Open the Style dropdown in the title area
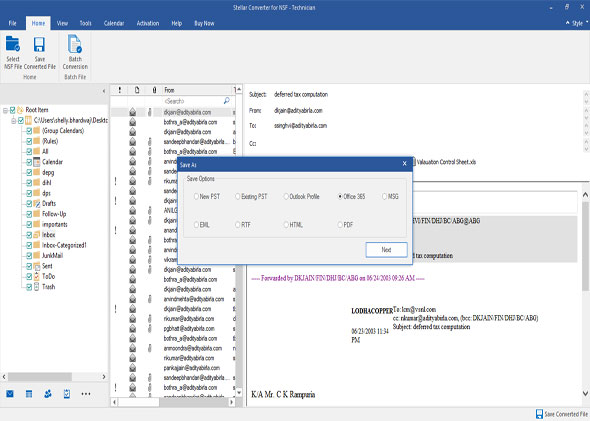This screenshot has width=590, height=421. 580,23
